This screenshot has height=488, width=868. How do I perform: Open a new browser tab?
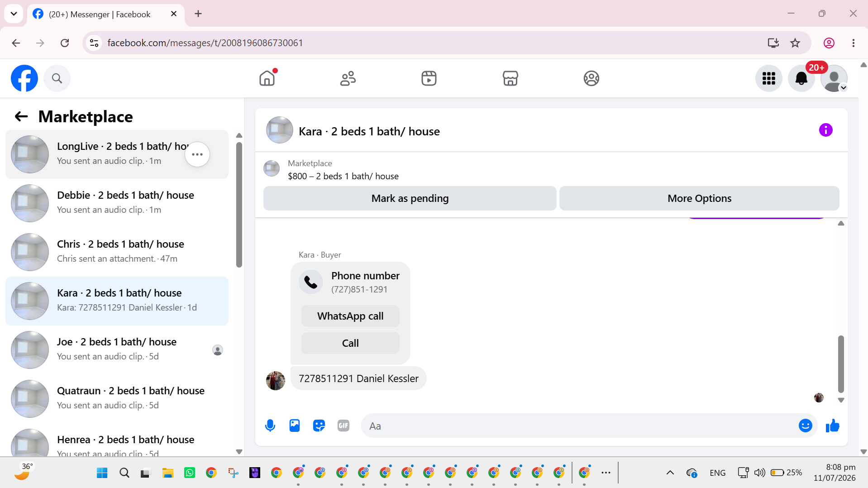[198, 14]
